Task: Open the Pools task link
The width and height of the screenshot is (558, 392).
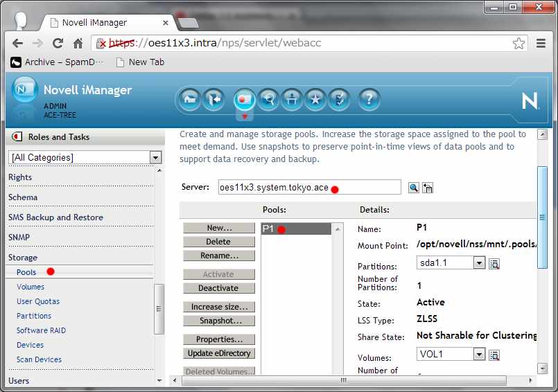Action: click(26, 272)
